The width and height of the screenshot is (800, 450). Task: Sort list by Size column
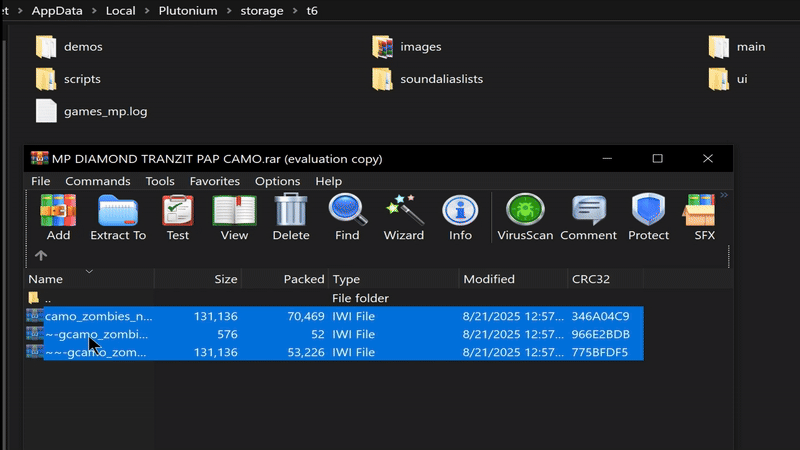[197, 279]
